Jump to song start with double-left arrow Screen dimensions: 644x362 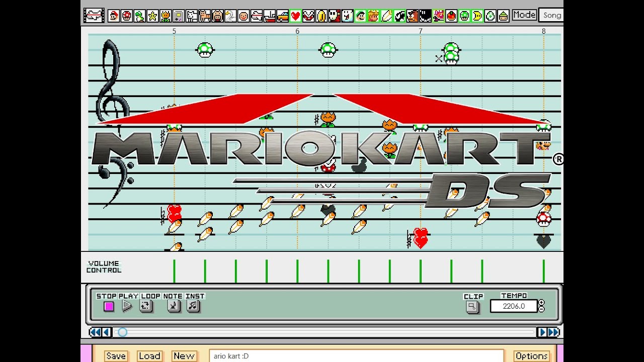94,332
